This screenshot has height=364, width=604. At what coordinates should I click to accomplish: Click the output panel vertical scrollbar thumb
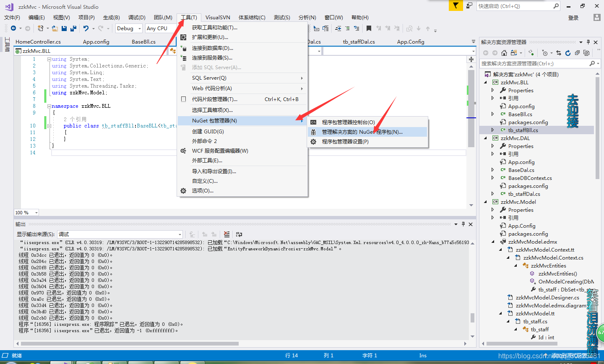tap(473, 318)
